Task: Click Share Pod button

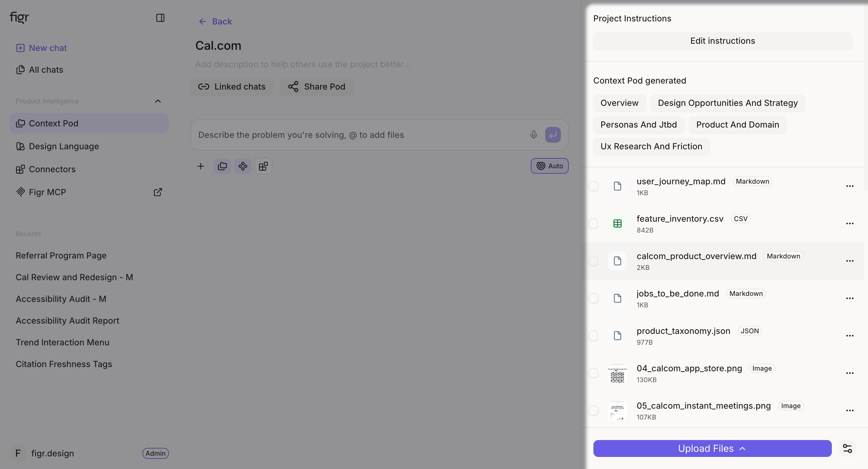Action: [x=316, y=87]
